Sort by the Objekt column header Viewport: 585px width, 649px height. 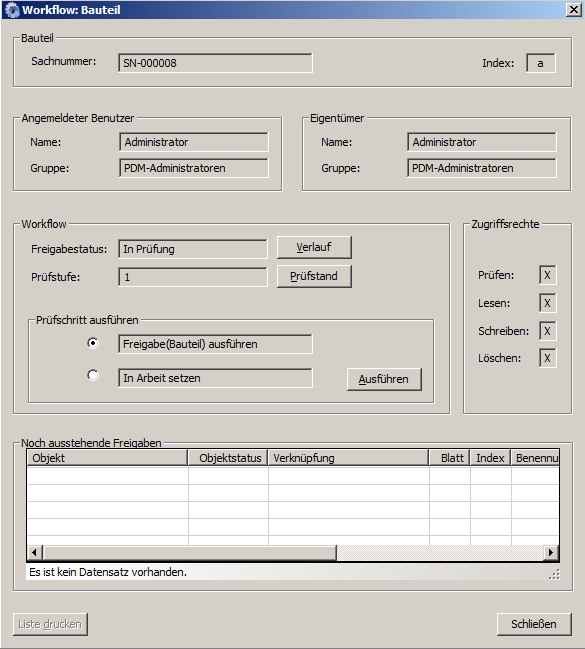(x=107, y=458)
